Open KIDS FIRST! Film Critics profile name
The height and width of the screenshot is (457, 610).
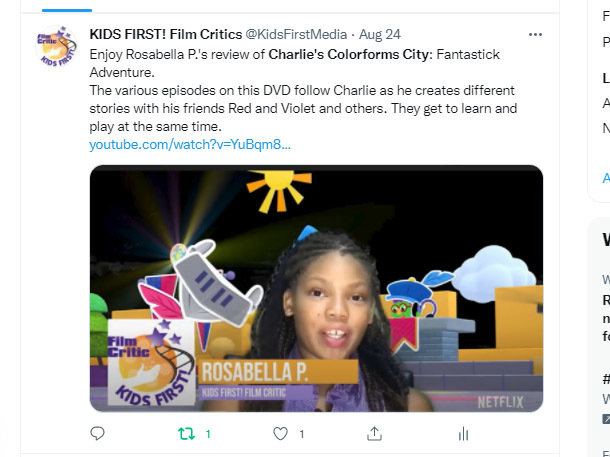coord(166,34)
